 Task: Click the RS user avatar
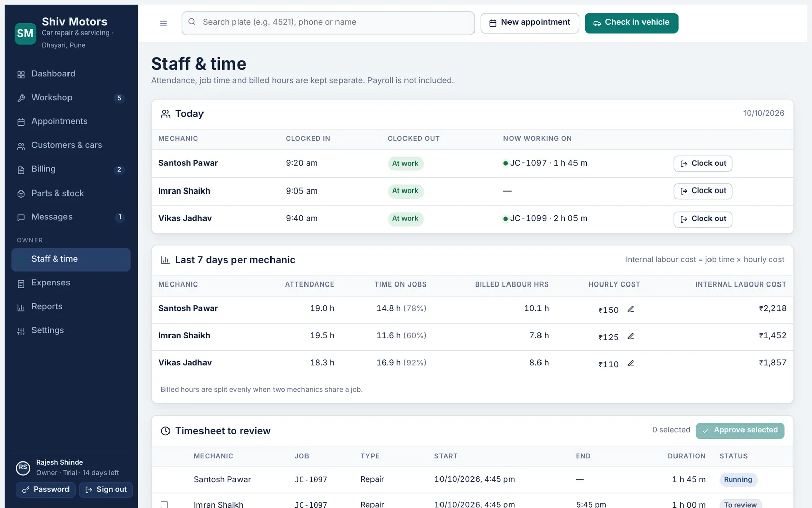tap(23, 468)
